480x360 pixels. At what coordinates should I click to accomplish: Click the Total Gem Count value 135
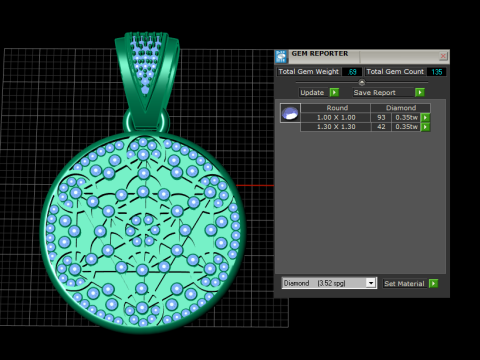pyautogui.click(x=436, y=72)
